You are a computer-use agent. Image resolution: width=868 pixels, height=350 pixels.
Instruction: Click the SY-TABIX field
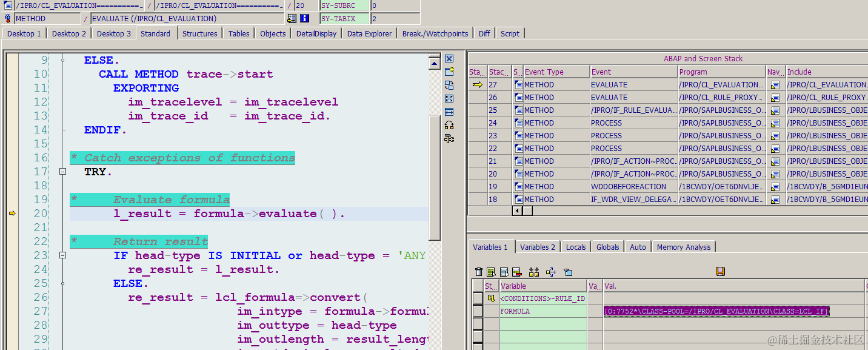[344, 19]
